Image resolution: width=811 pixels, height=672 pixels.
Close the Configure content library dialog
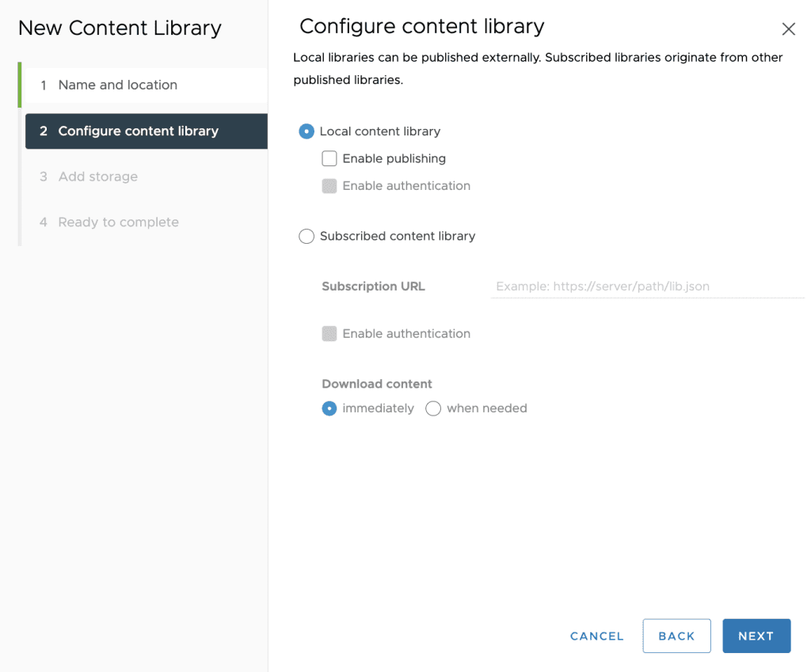pos(788,29)
